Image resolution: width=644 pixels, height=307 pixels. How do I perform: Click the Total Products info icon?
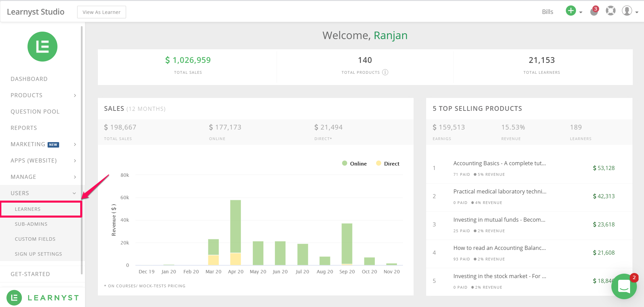coord(385,72)
